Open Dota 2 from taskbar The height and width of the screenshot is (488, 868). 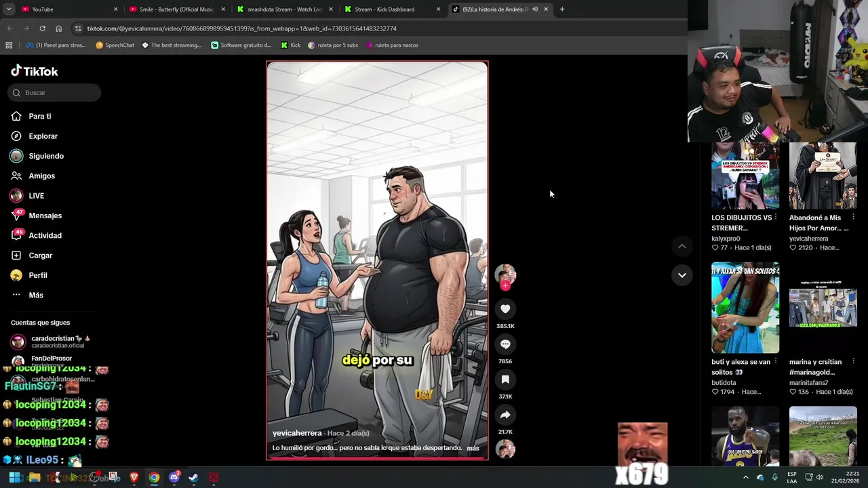point(214,478)
